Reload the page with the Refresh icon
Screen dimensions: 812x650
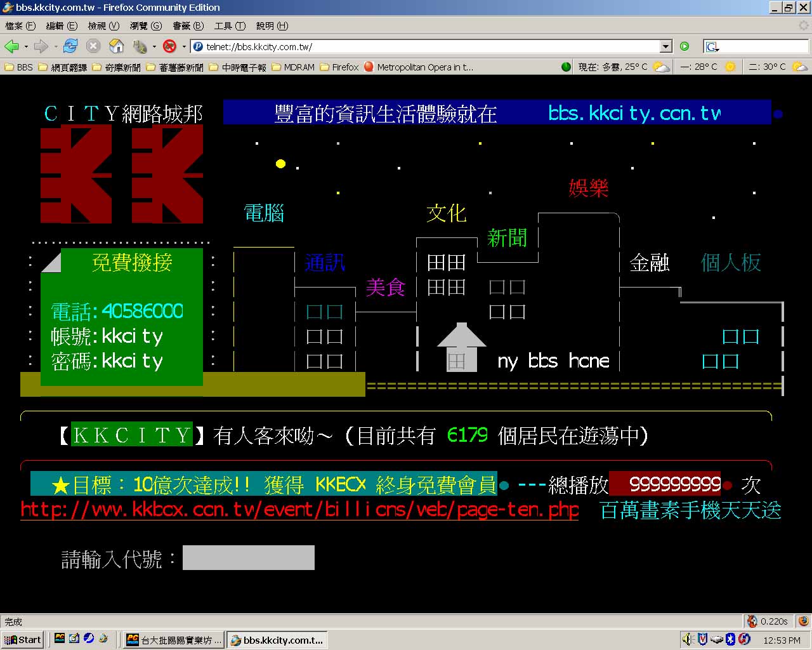pyautogui.click(x=70, y=46)
